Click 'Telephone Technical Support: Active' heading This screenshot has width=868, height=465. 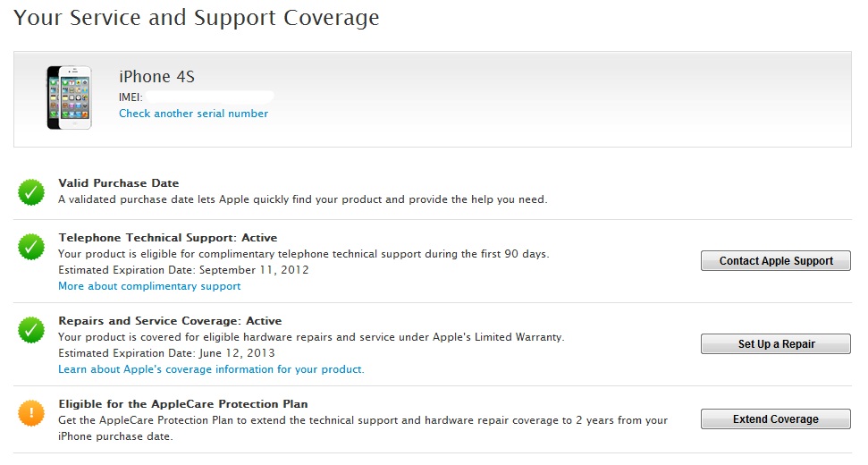(168, 238)
